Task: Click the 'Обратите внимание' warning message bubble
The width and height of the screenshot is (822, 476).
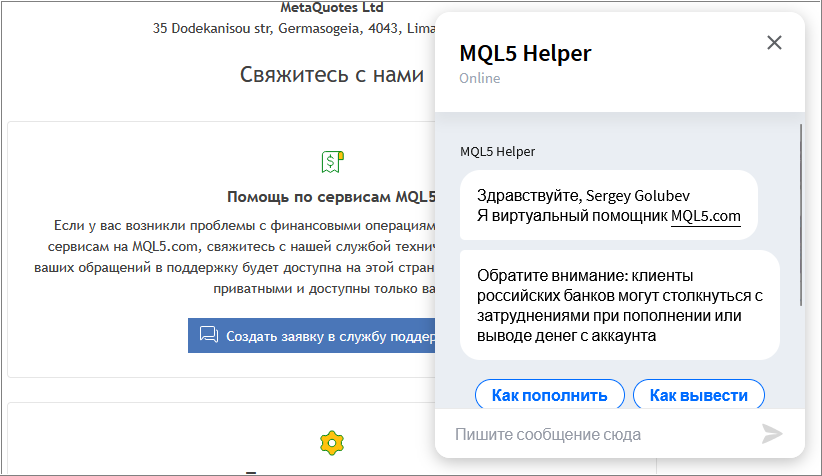Action: coord(620,305)
